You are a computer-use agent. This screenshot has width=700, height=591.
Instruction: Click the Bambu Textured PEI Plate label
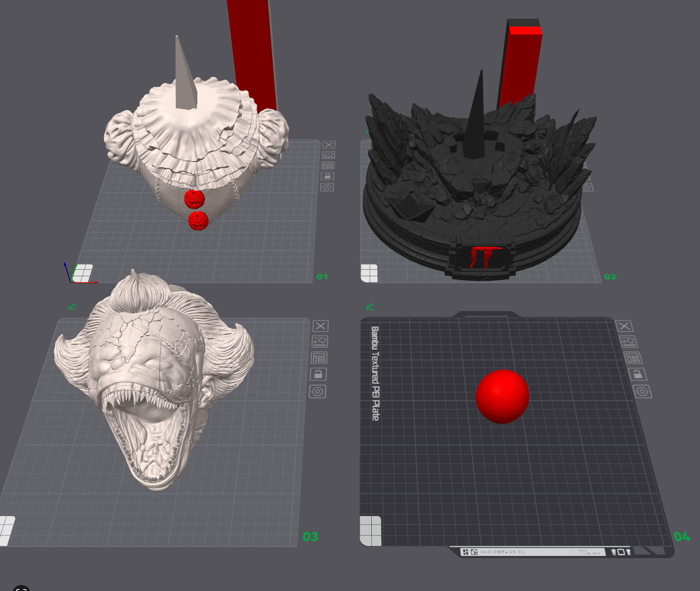[x=375, y=374]
